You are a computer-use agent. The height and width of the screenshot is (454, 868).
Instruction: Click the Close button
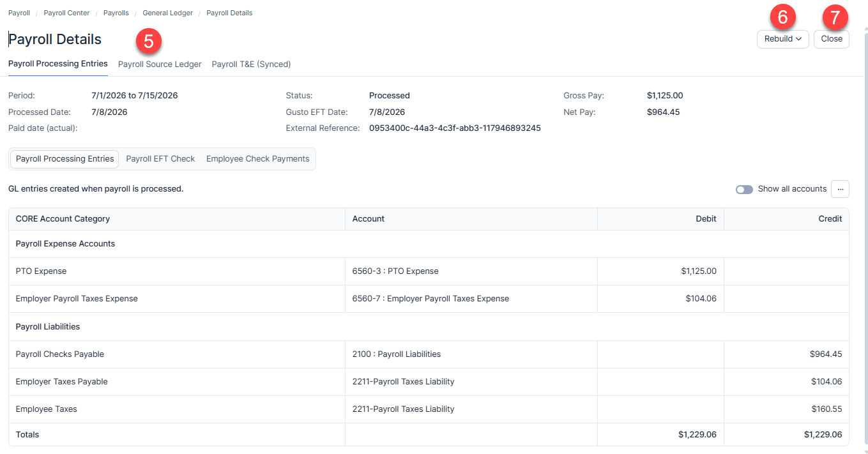[832, 39]
